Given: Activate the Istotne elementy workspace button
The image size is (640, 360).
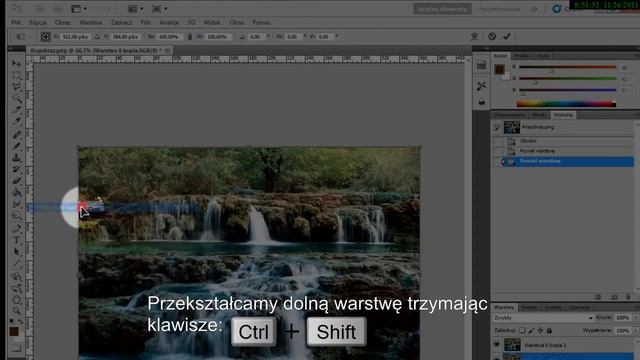Looking at the screenshot, I should [442, 9].
